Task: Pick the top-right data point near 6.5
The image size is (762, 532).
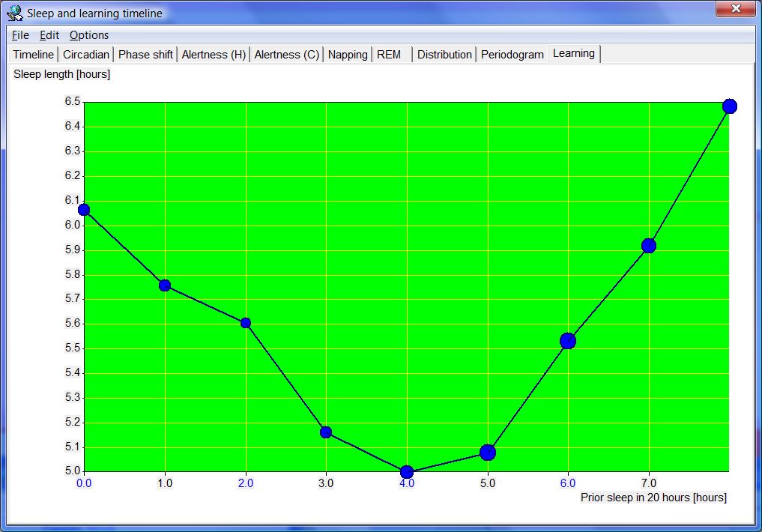Action: pyautogui.click(x=730, y=106)
